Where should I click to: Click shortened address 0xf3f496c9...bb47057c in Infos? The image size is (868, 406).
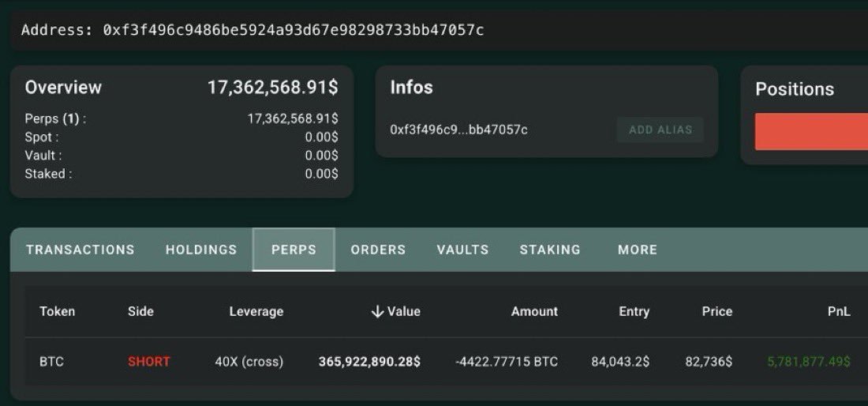coord(459,130)
